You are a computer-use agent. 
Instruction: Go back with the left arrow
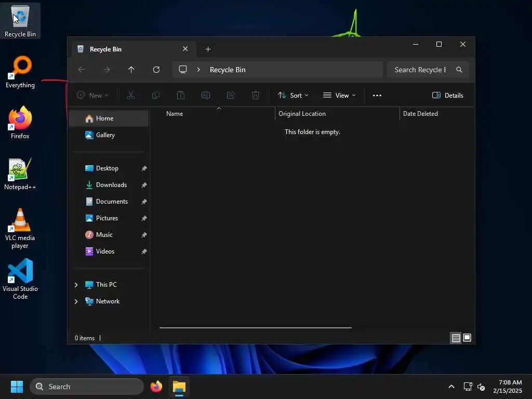point(82,70)
